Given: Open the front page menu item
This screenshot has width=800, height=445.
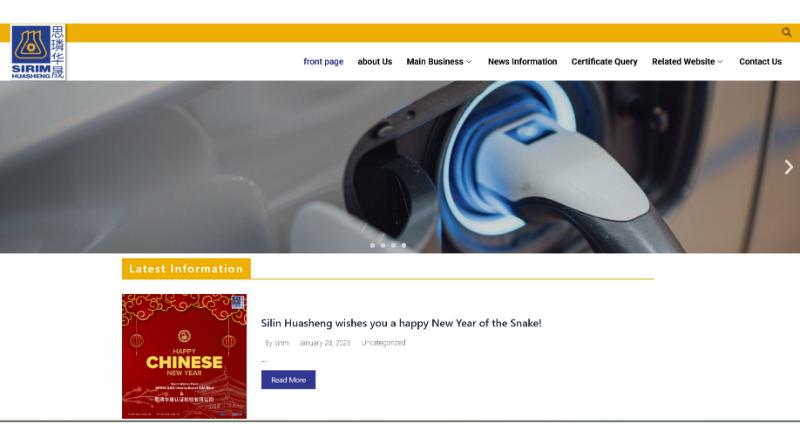Looking at the screenshot, I should [323, 62].
